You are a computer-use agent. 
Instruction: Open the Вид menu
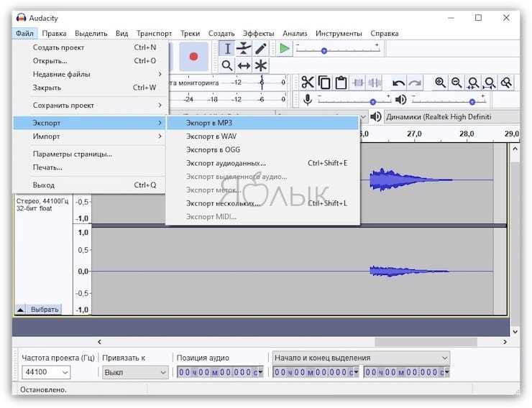point(121,34)
